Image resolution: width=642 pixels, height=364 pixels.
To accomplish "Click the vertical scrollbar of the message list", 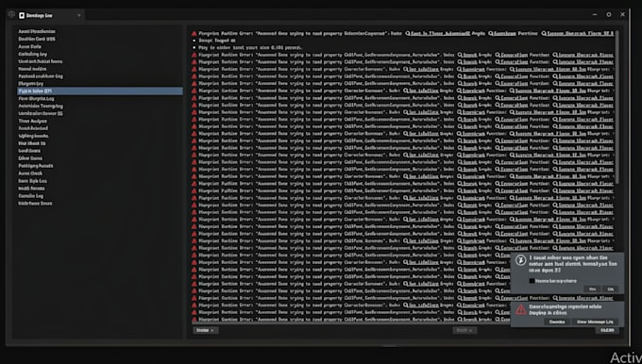I will [x=617, y=107].
